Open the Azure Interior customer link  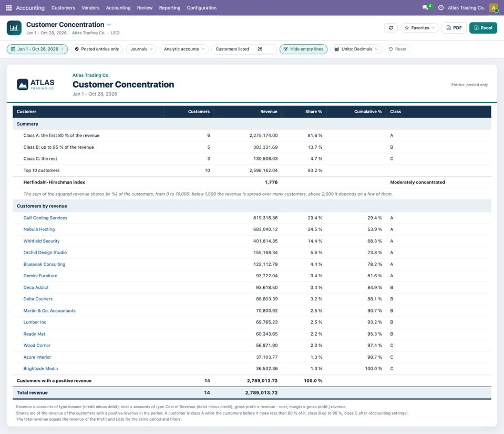37,357
